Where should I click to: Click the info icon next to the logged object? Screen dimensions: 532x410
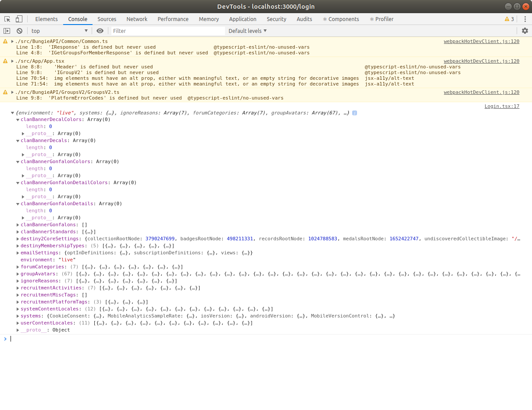[x=354, y=113]
